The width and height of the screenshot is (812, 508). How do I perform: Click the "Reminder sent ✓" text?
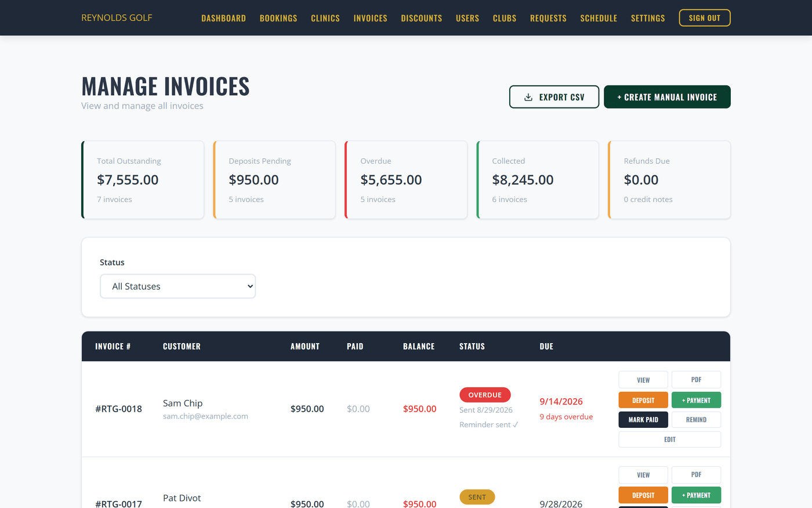[x=489, y=424]
